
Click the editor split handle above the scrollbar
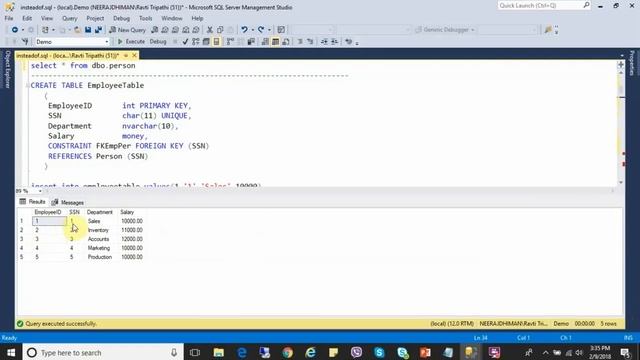[621, 64]
